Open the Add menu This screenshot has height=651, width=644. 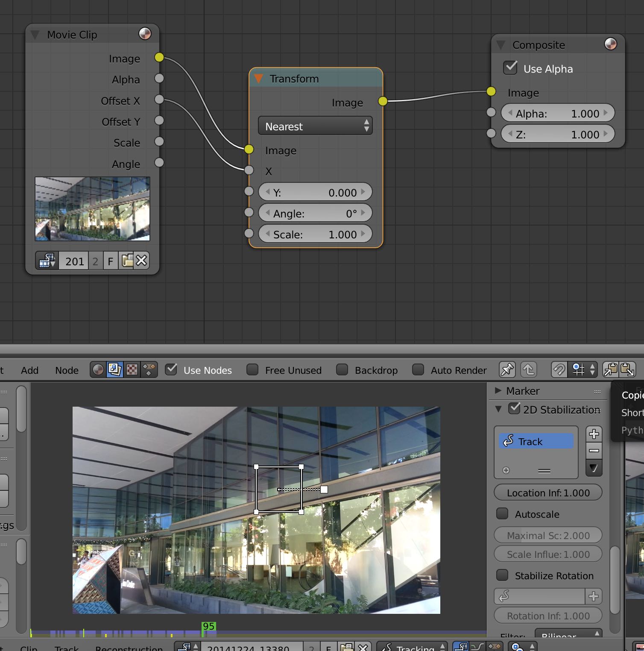click(x=29, y=370)
